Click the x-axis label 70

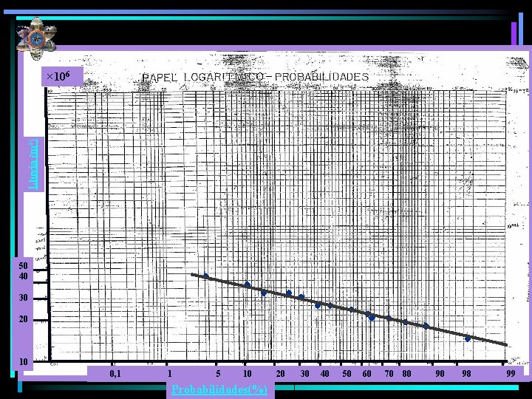tap(389, 374)
